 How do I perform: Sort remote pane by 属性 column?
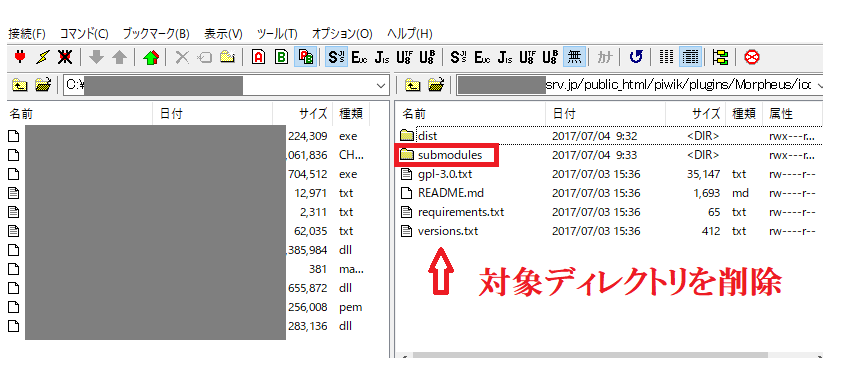(x=792, y=114)
